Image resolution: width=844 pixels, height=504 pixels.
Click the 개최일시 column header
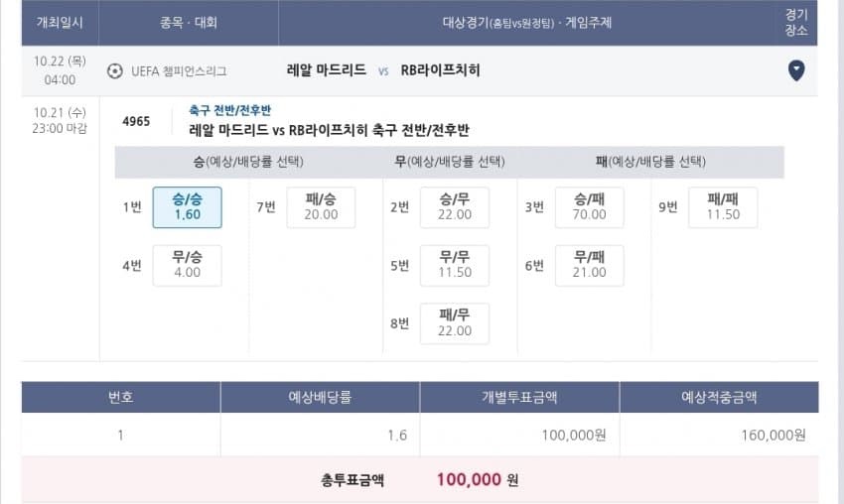(x=60, y=23)
